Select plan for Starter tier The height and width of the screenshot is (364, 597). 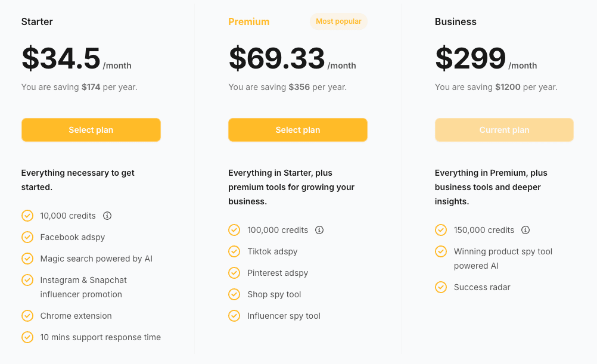click(91, 130)
